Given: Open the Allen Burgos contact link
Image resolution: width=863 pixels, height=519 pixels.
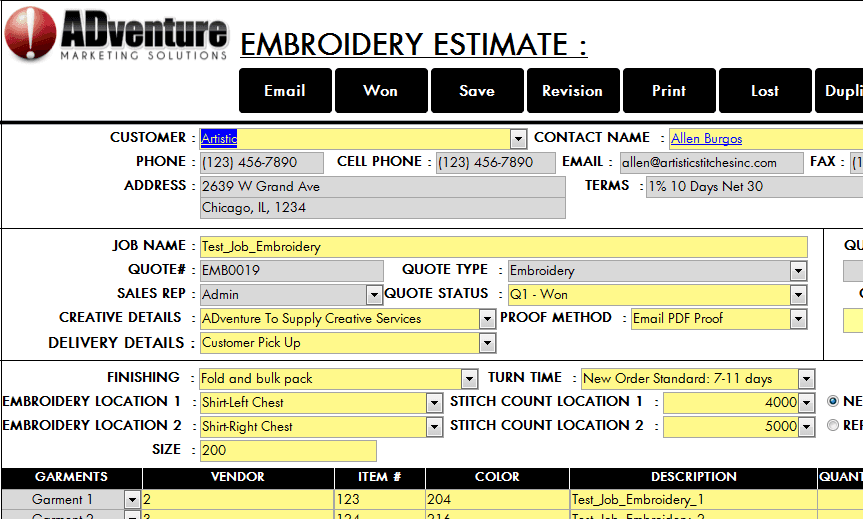Looking at the screenshot, I should click(707, 139).
